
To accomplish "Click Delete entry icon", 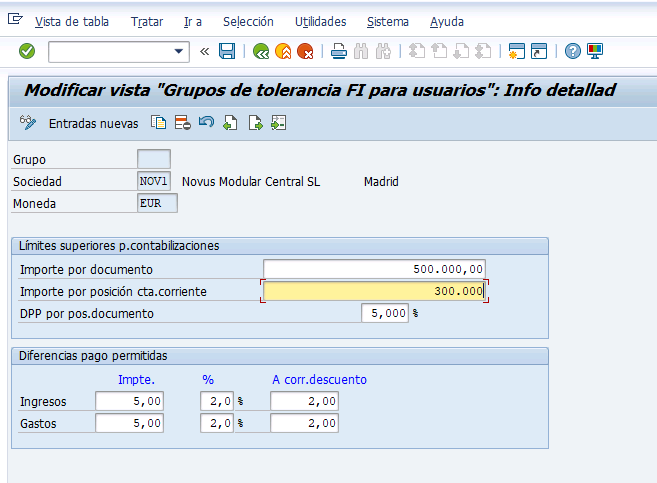I will [x=183, y=123].
